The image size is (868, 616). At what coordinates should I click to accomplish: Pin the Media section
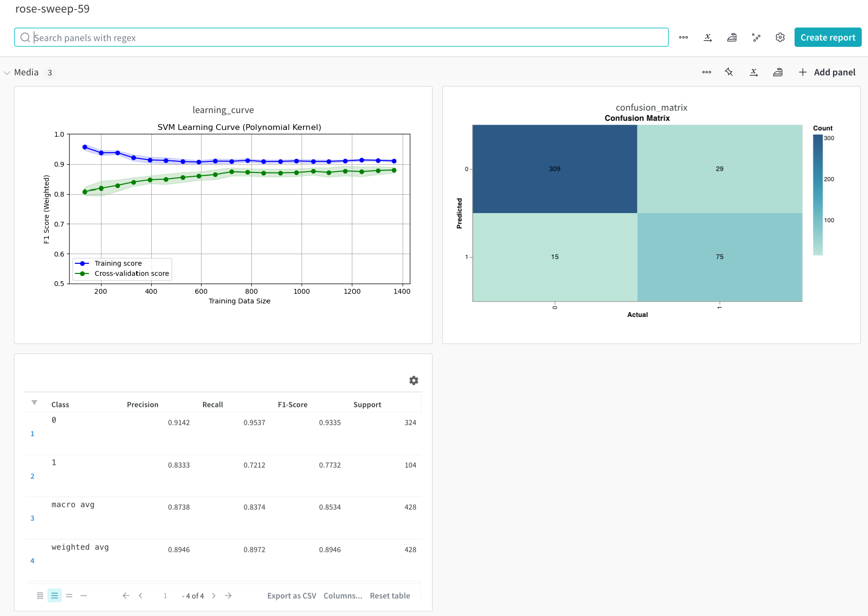(729, 72)
